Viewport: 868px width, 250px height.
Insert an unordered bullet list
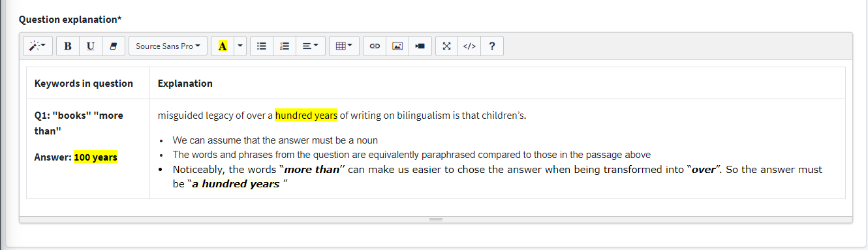[x=262, y=46]
